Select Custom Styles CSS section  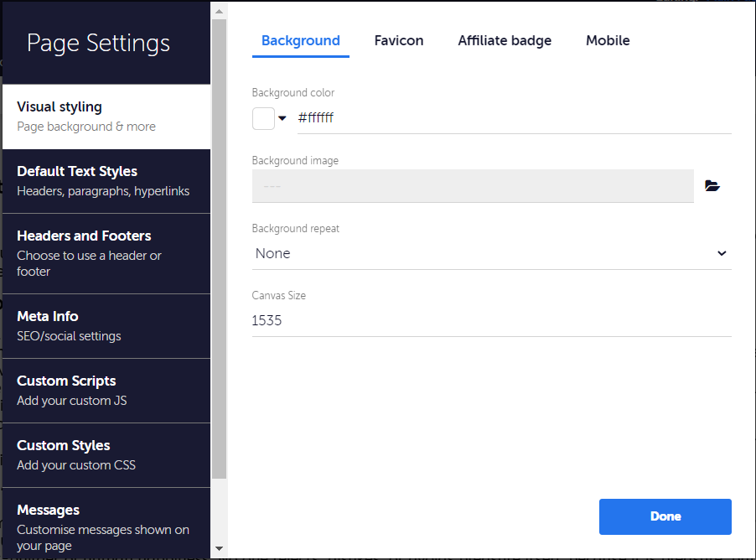[106, 455]
